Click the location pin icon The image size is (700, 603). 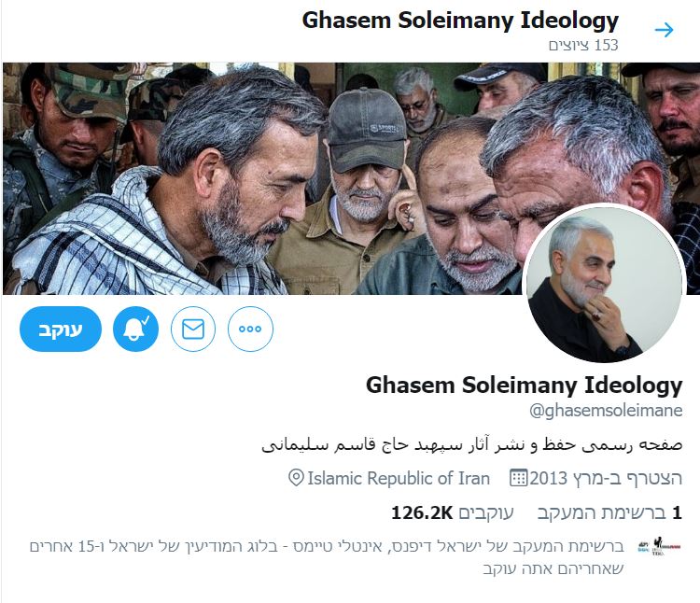296,478
